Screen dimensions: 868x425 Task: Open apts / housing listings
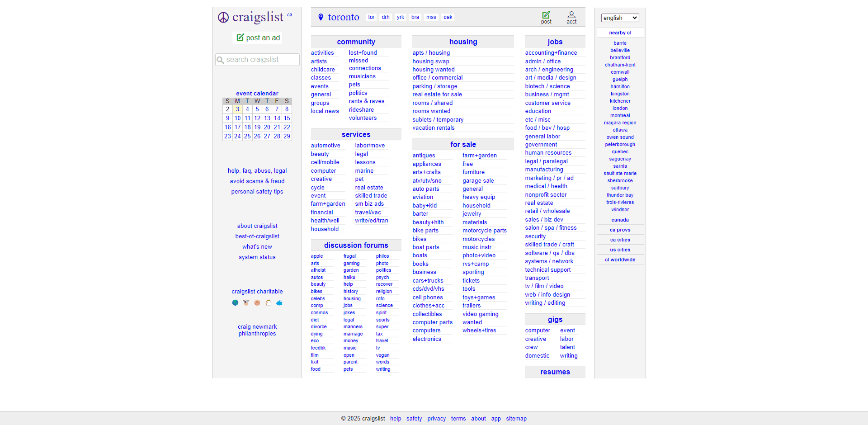pos(431,53)
